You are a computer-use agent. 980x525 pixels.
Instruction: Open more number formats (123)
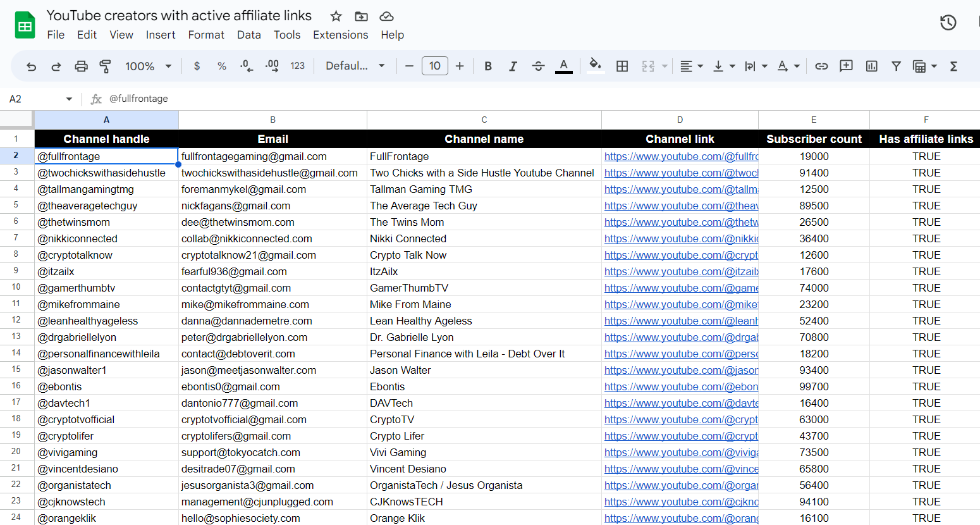pyautogui.click(x=298, y=66)
